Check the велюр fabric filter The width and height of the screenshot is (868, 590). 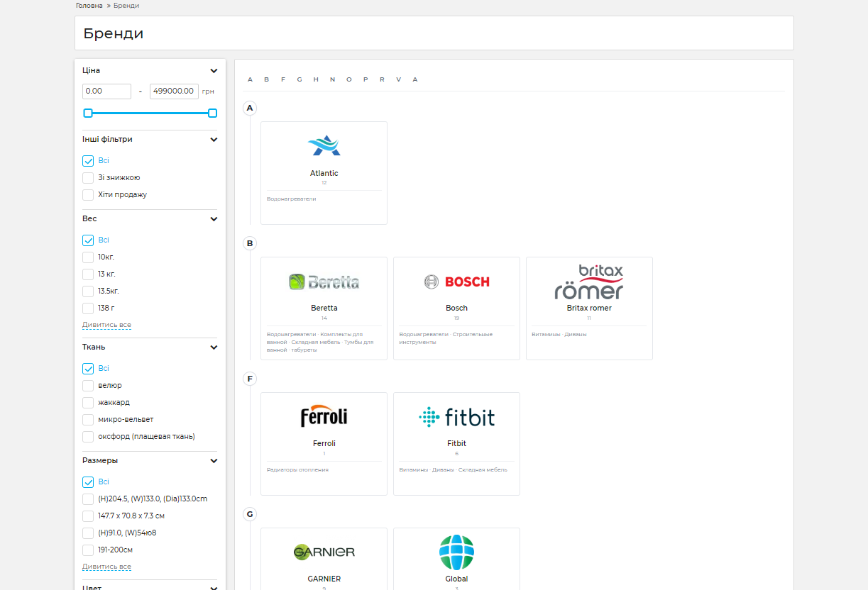tap(88, 386)
